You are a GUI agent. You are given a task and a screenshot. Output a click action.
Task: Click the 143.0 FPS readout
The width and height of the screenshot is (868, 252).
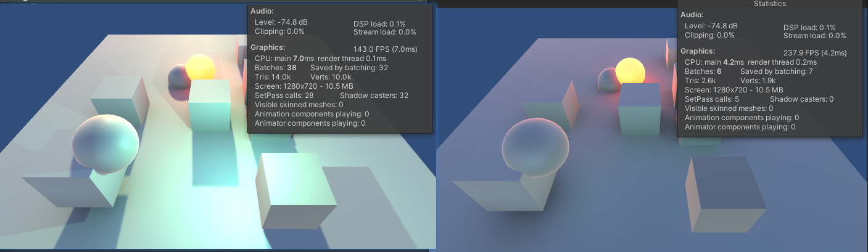click(385, 49)
